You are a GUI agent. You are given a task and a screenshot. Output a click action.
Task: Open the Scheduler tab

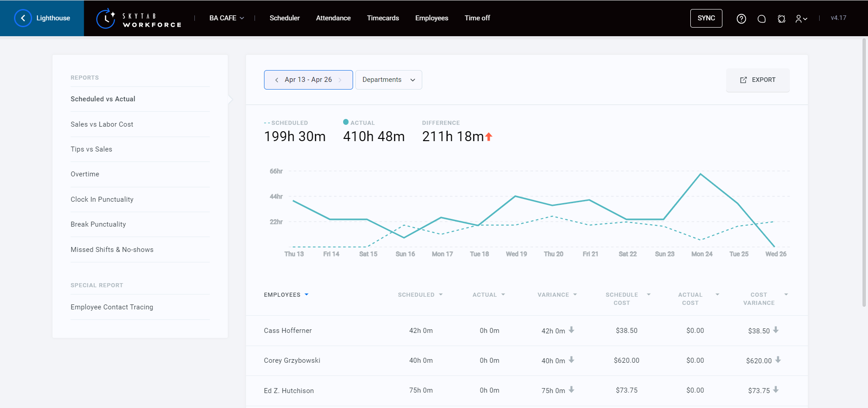284,18
